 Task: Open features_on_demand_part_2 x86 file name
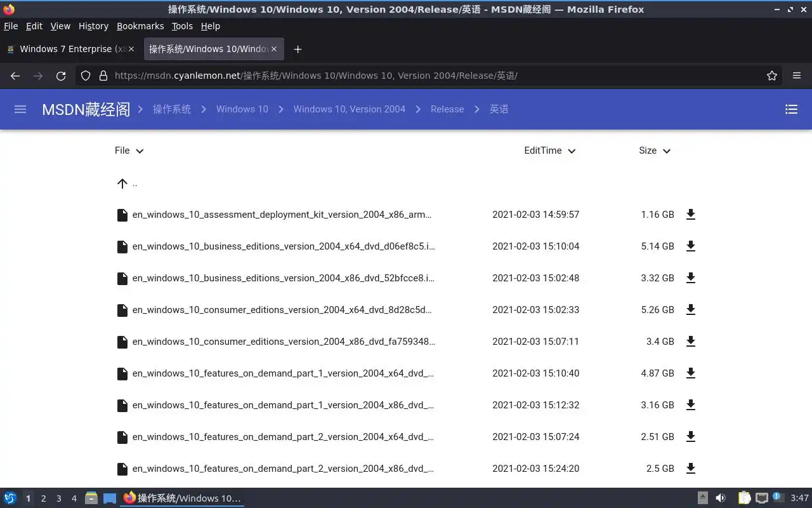[283, 469]
